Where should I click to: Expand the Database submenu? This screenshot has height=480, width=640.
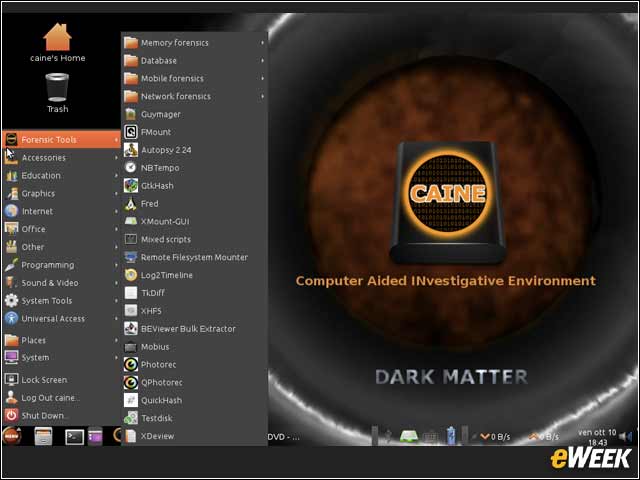pyautogui.click(x=194, y=60)
